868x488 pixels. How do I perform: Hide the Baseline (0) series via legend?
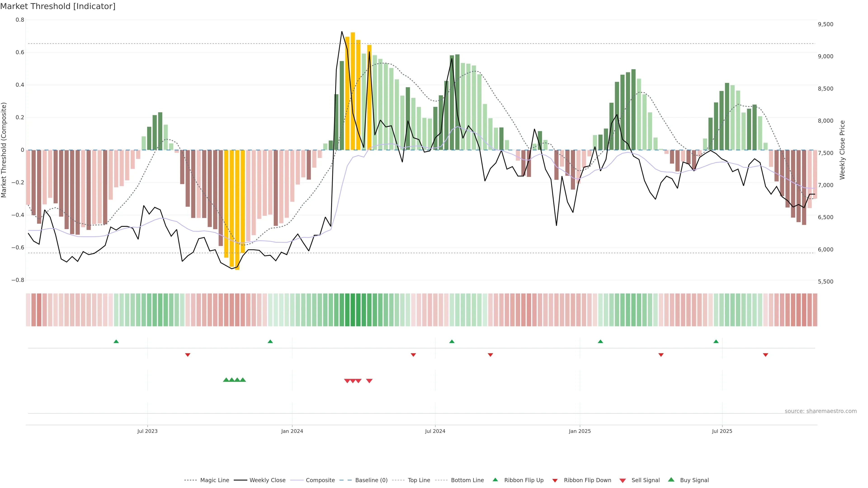coord(371,480)
